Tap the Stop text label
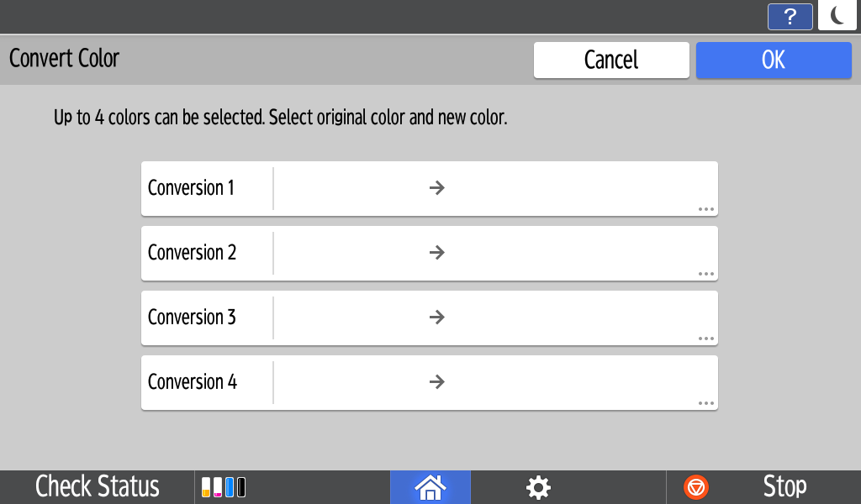 tap(784, 487)
